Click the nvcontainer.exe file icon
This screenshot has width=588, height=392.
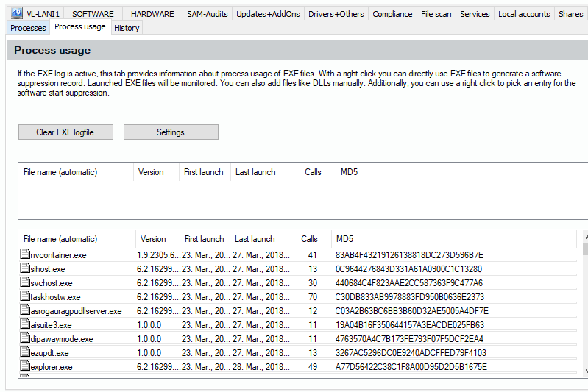click(x=24, y=255)
